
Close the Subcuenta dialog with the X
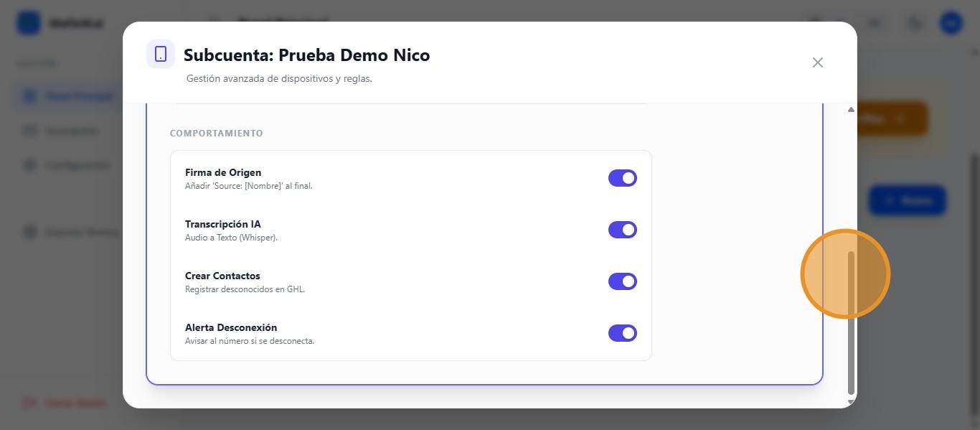817,62
